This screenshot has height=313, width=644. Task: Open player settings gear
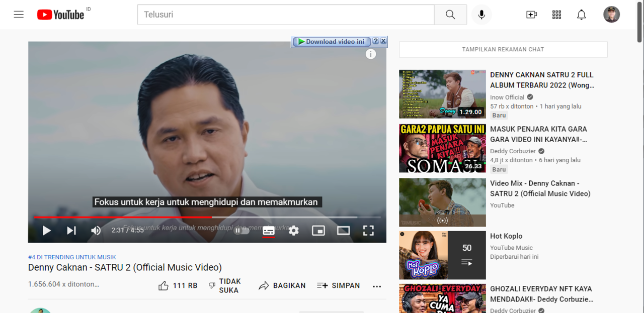(294, 231)
